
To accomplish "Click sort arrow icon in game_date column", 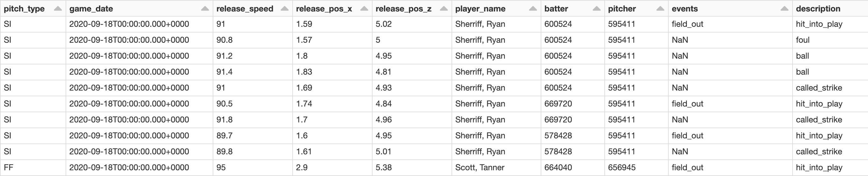I will point(205,9).
